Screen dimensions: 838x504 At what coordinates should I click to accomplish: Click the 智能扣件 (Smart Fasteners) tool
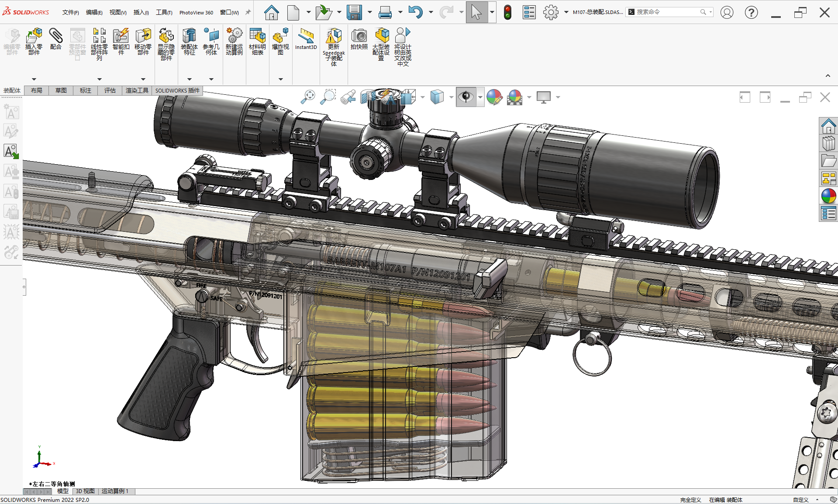tap(121, 42)
